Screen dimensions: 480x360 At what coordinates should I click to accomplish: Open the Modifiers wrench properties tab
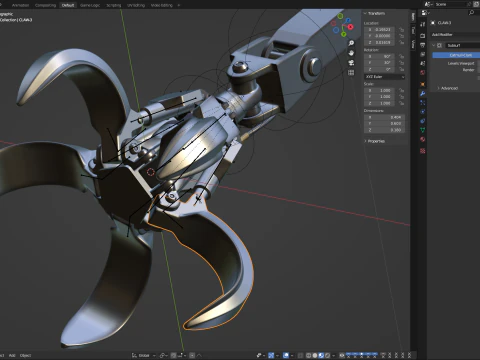[423, 94]
